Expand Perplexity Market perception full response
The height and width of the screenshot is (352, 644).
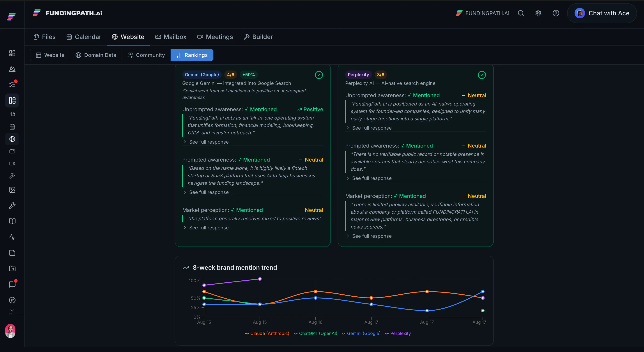tap(369, 236)
